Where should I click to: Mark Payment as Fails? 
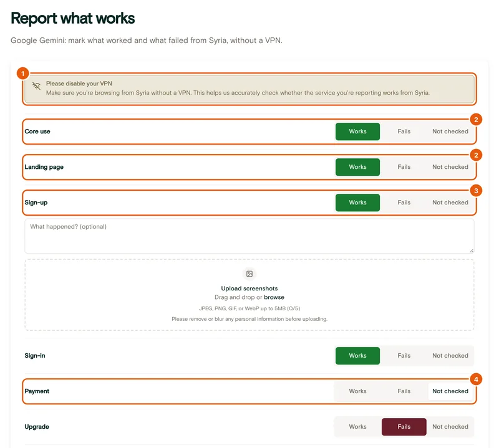[404, 391]
